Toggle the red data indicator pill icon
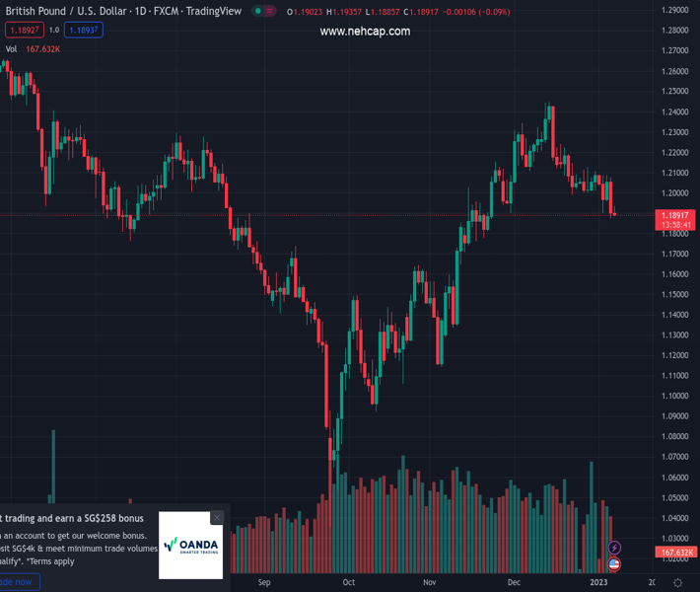Screen dimensions: 700x592 tap(270, 11)
